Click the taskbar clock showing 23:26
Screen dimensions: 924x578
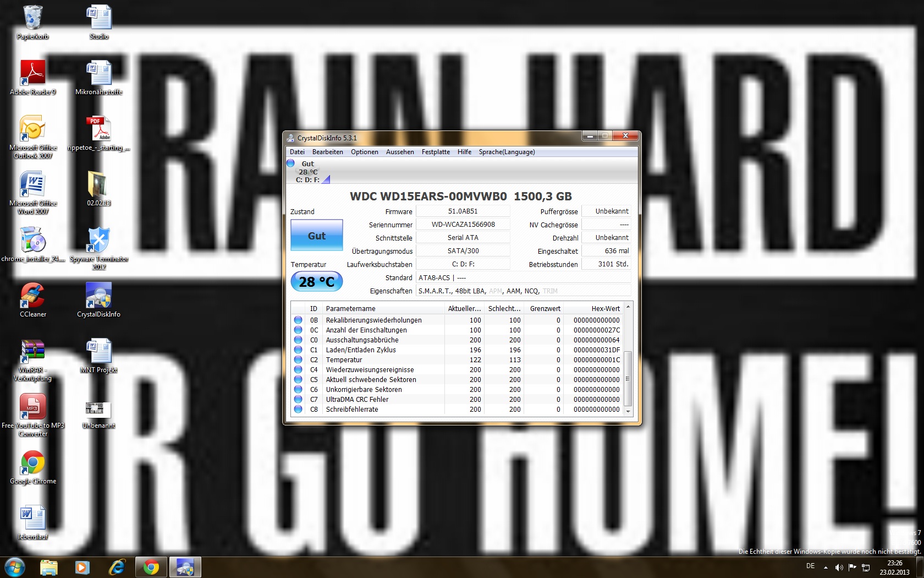[894, 568]
